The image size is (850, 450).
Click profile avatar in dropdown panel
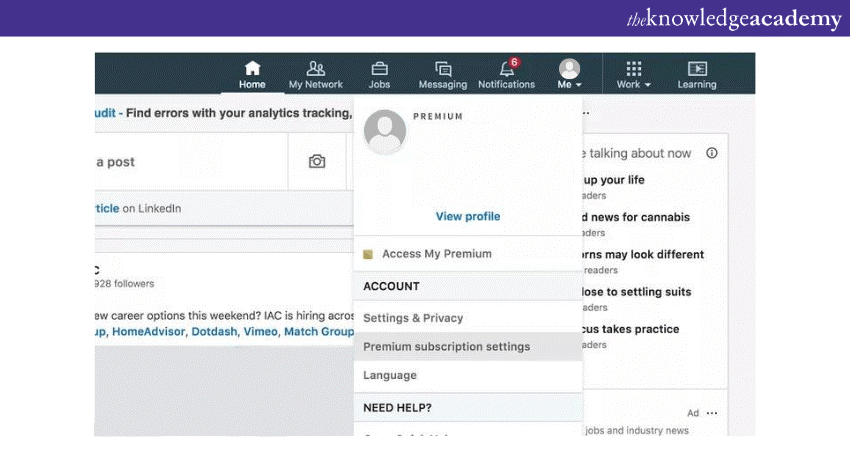[x=385, y=132]
